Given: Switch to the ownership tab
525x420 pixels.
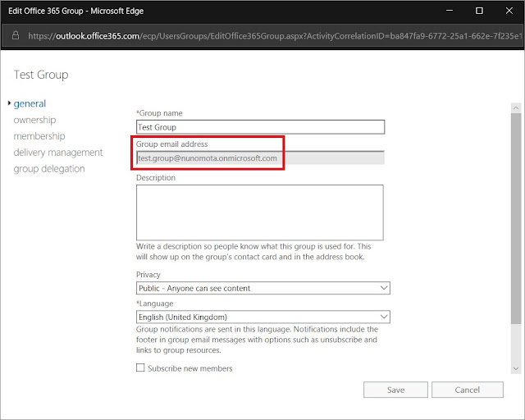Looking at the screenshot, I should coord(34,120).
